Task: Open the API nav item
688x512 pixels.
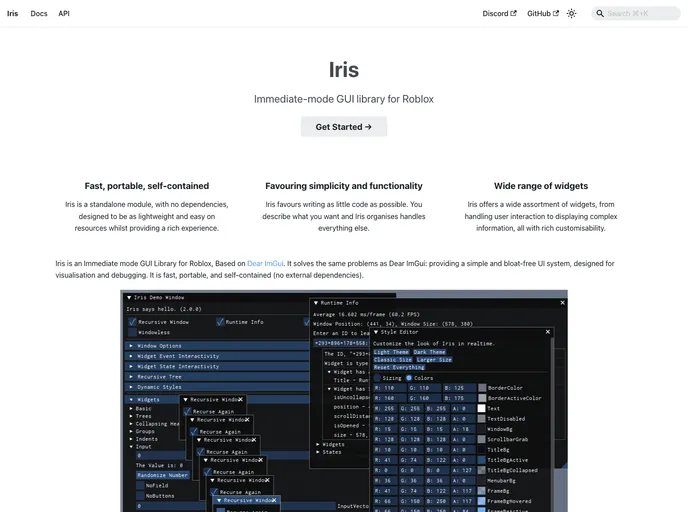Action: (x=64, y=14)
